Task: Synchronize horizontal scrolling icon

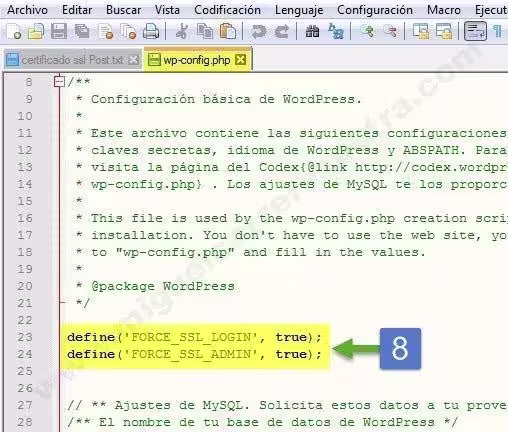Action: pyautogui.click(x=444, y=32)
